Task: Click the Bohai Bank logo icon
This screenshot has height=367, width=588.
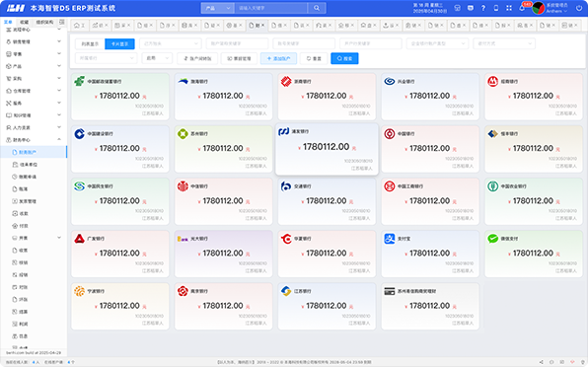Action: coord(183,81)
